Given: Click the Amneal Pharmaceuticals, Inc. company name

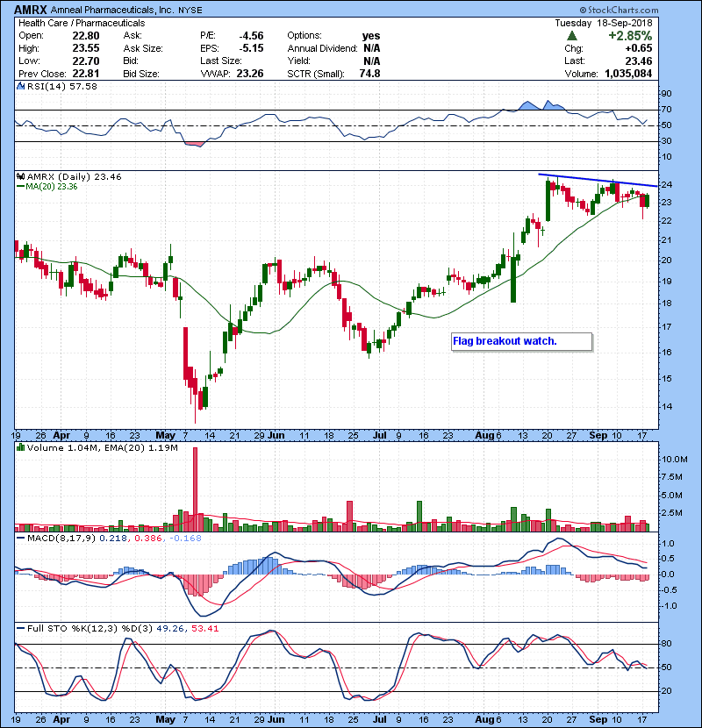Looking at the screenshot, I should pos(112,10).
